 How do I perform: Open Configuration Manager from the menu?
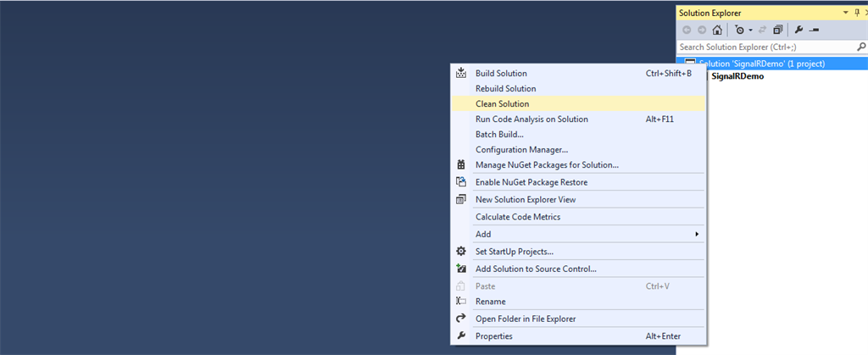click(521, 149)
